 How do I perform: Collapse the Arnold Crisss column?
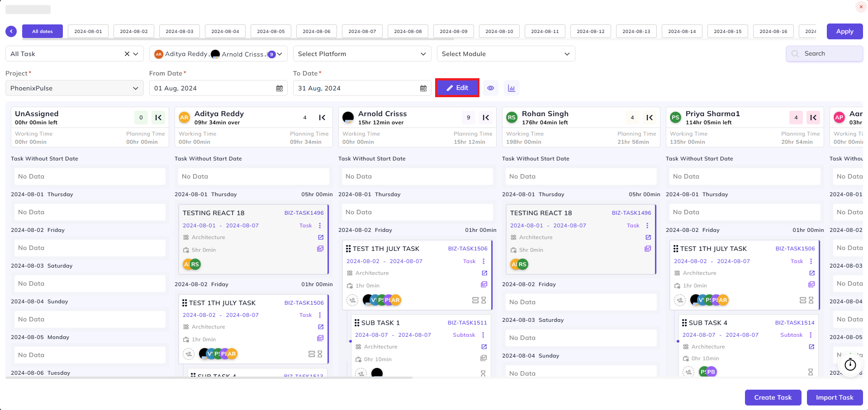[486, 118]
